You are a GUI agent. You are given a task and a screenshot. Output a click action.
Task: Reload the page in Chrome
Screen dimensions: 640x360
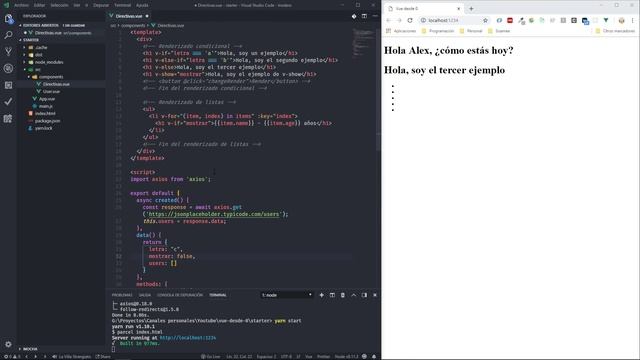tap(410, 20)
